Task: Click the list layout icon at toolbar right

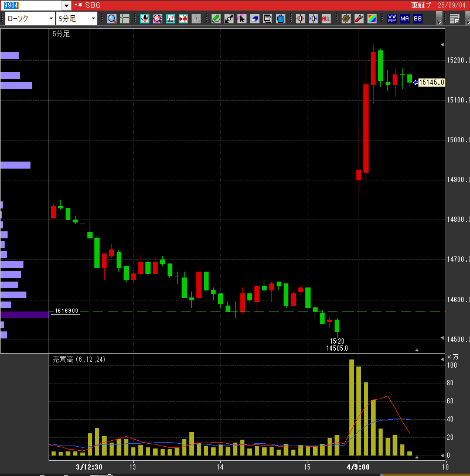Action: point(455,19)
